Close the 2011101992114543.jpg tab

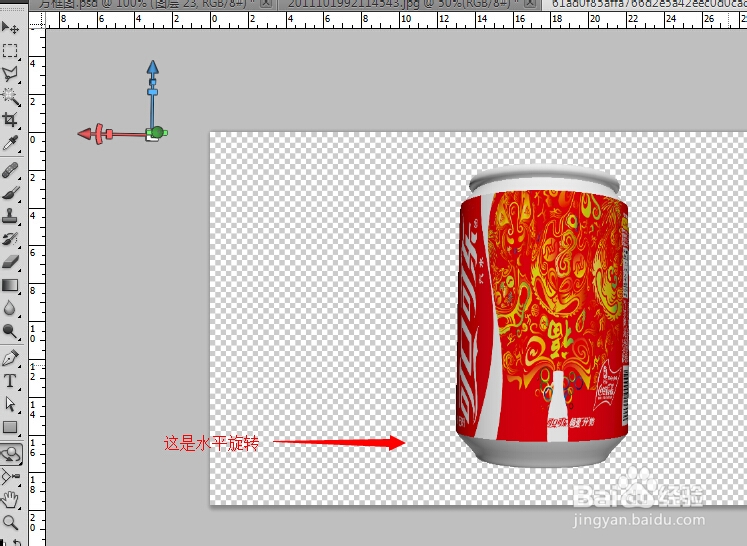click(x=530, y=4)
